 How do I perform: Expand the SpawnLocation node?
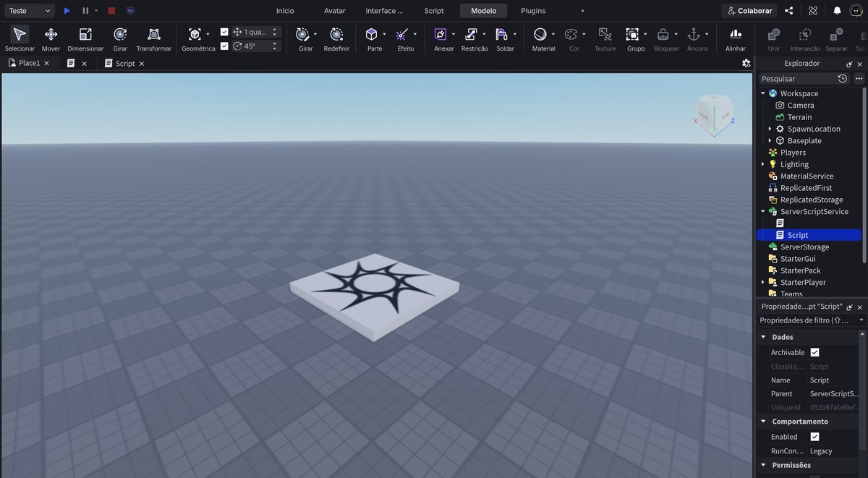(770, 129)
